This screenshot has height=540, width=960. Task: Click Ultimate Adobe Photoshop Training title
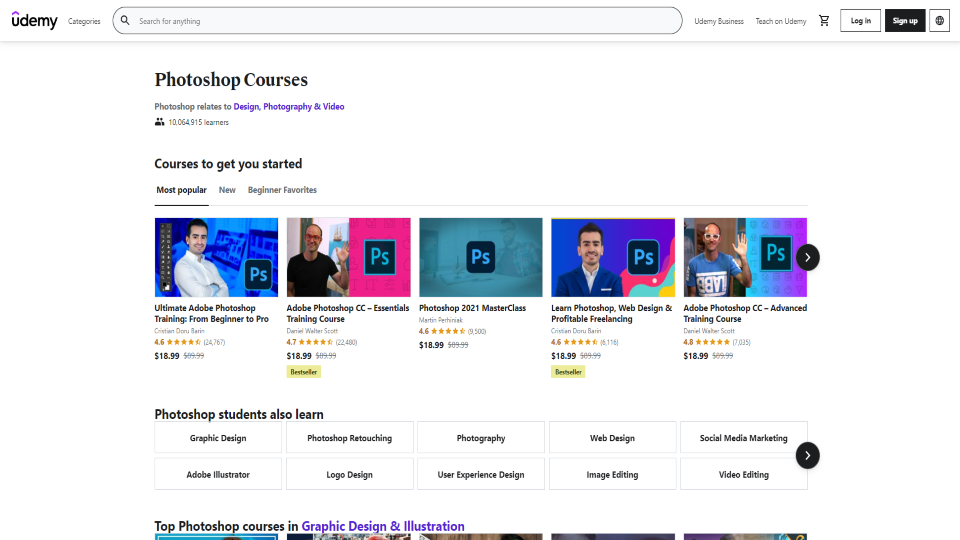(x=211, y=313)
